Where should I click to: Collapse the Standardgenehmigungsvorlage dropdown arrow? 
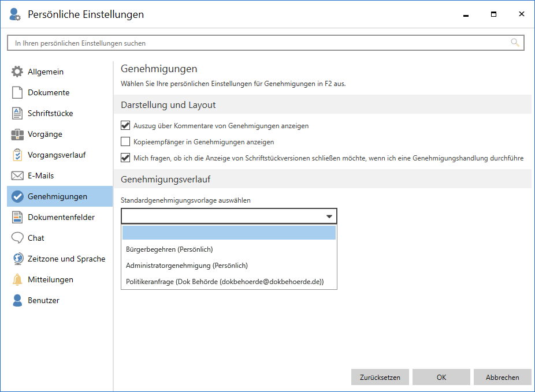[x=329, y=216]
